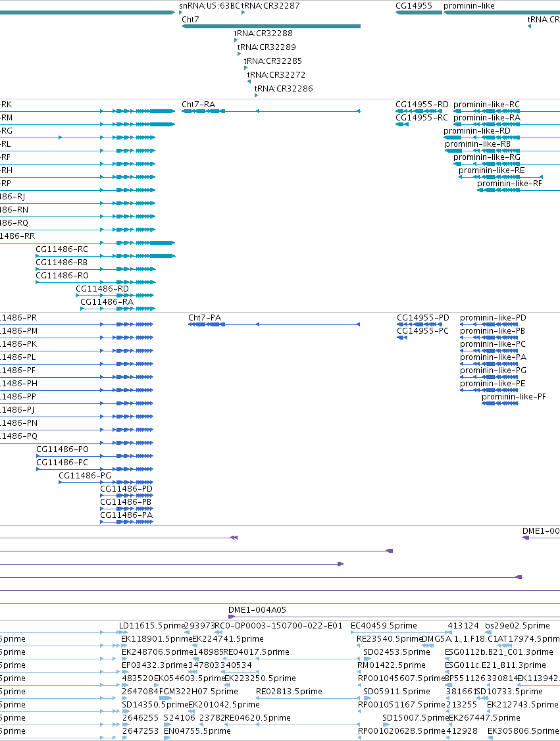Click prominin-like-RC transcript label
The width and height of the screenshot is (560, 741).
click(x=486, y=105)
